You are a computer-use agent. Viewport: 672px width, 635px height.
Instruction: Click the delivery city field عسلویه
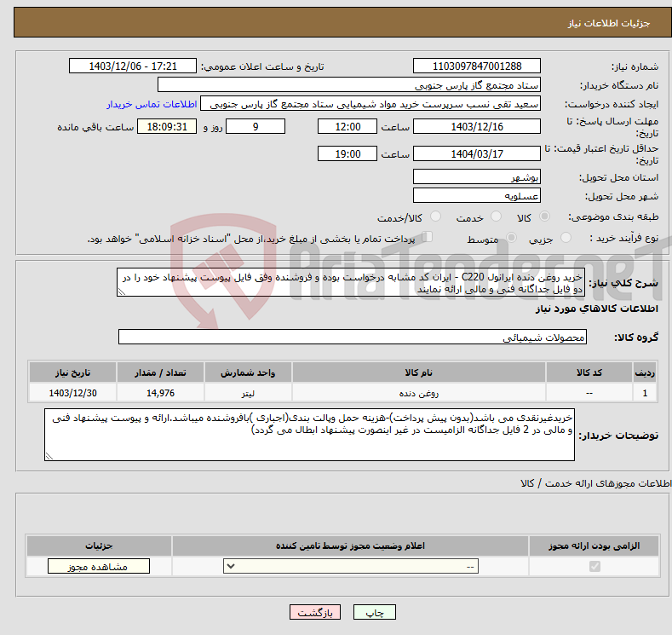point(477,195)
